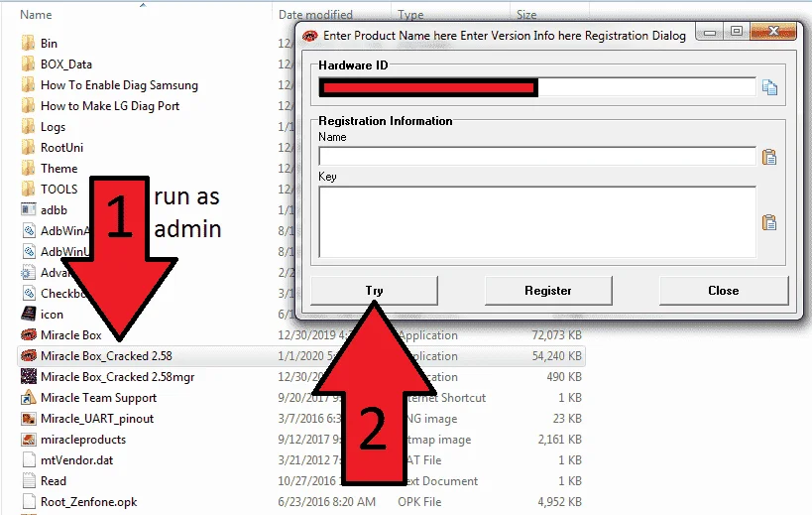Select Miracle Box_Cracked 2.58mgr file icon
The width and height of the screenshot is (812, 515).
[x=28, y=376]
